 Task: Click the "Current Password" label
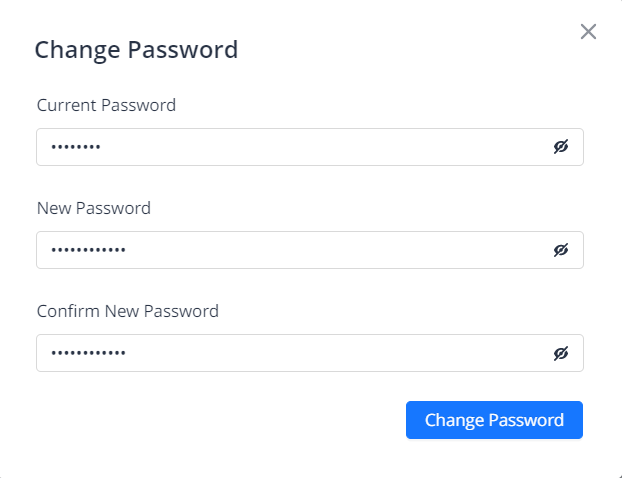[x=106, y=105]
